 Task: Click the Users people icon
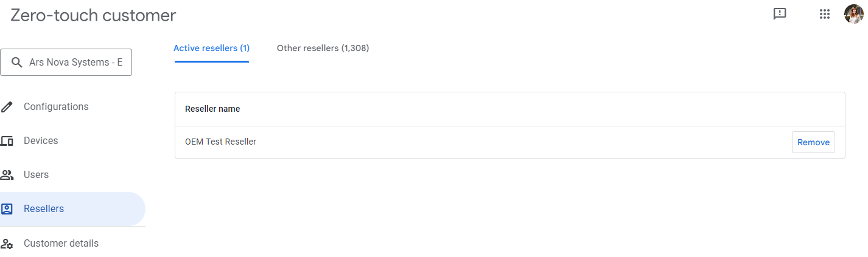click(7, 175)
